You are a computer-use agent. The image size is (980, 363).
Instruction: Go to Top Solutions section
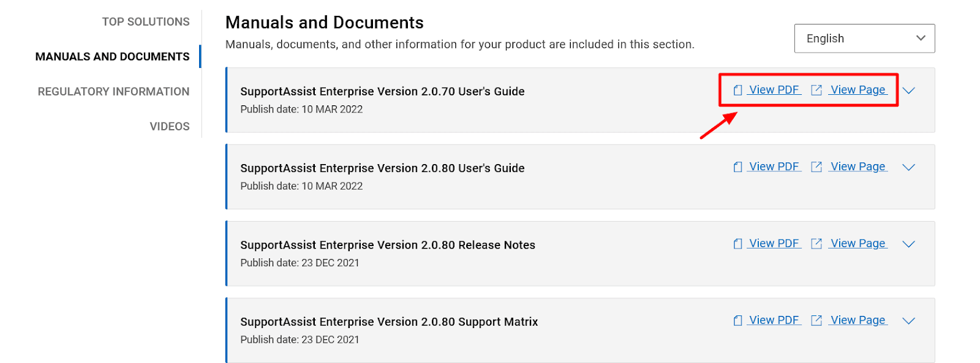146,22
